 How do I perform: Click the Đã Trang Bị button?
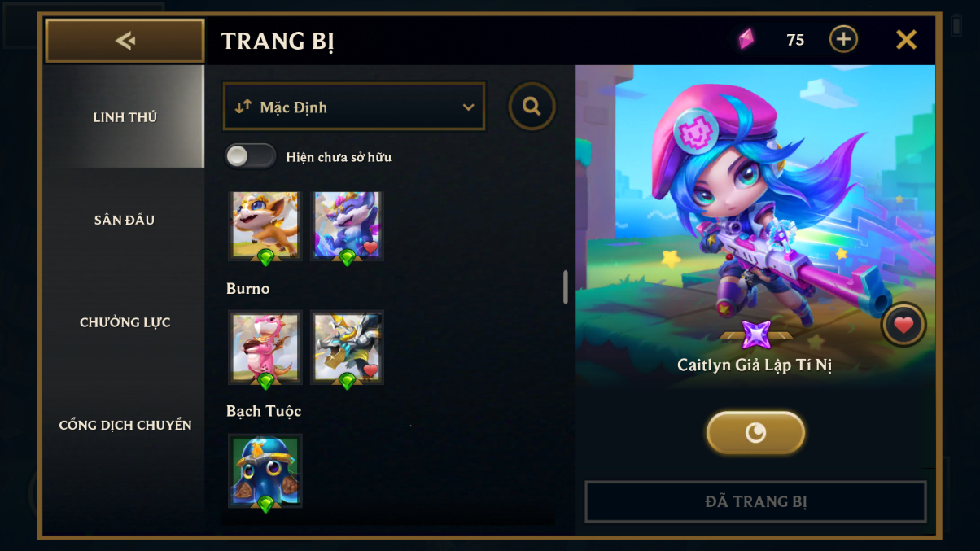tap(755, 501)
